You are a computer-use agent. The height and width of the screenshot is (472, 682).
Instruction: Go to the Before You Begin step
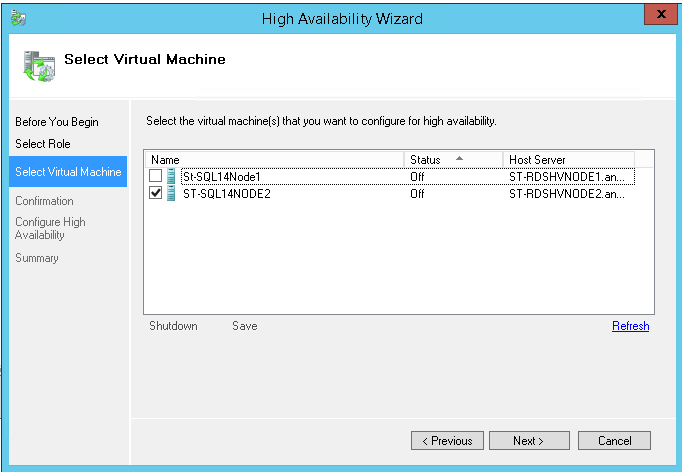57,122
